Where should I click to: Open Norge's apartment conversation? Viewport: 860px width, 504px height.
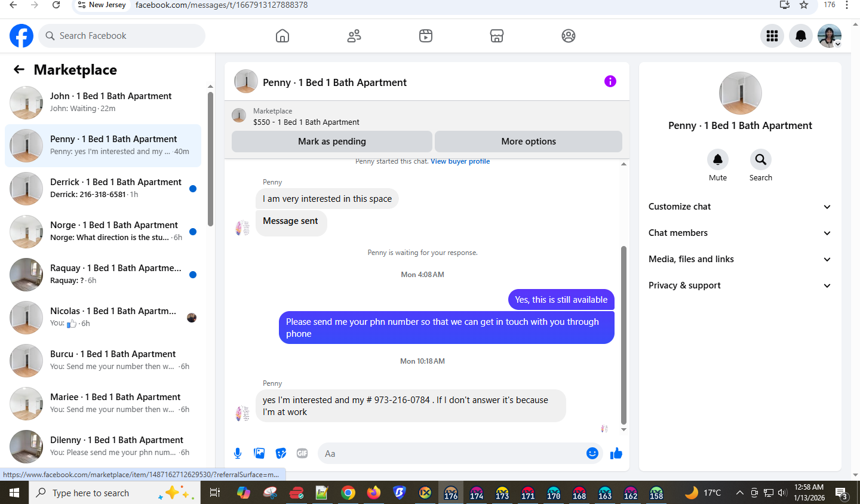(x=103, y=232)
